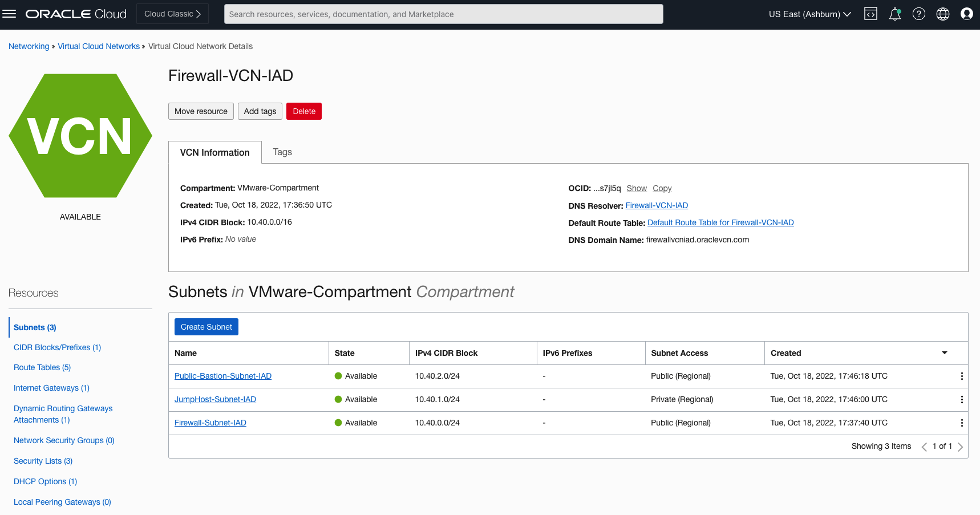Screen dimensions: 980x515
Task: Click the search resources input field
Action: pyautogui.click(x=443, y=14)
